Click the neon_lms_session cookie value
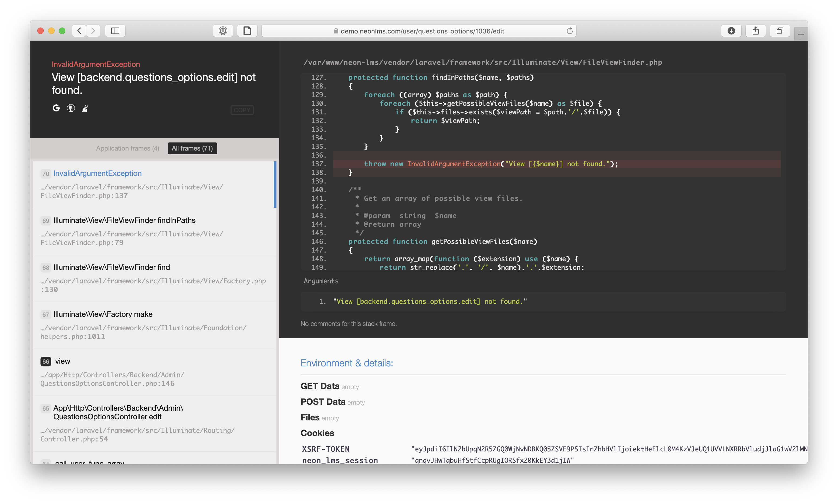This screenshot has width=838, height=504. click(492, 461)
